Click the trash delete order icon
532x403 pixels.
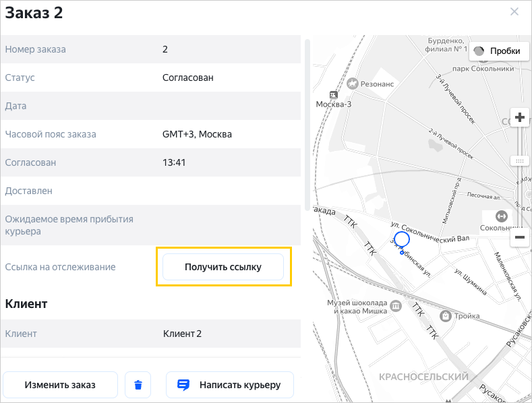pyautogui.click(x=138, y=385)
